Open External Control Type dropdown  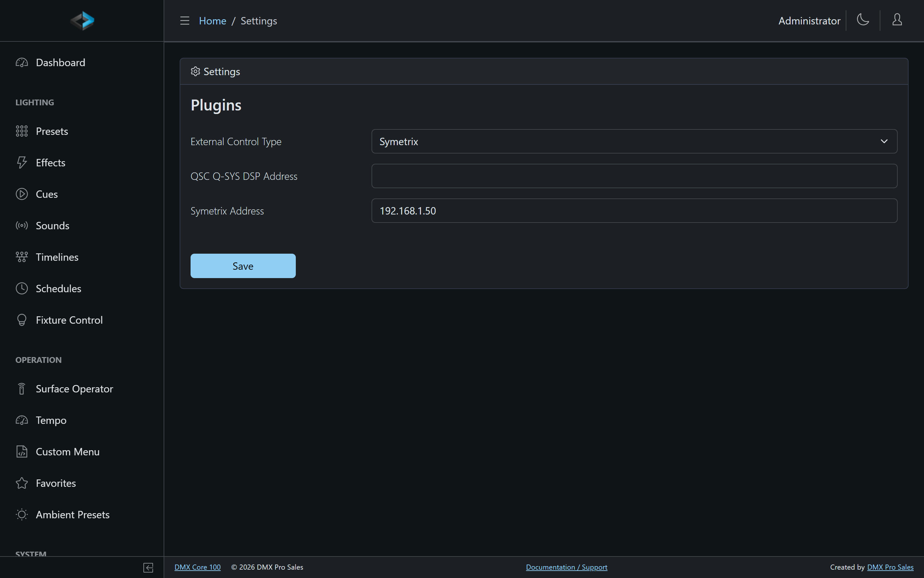(x=634, y=141)
